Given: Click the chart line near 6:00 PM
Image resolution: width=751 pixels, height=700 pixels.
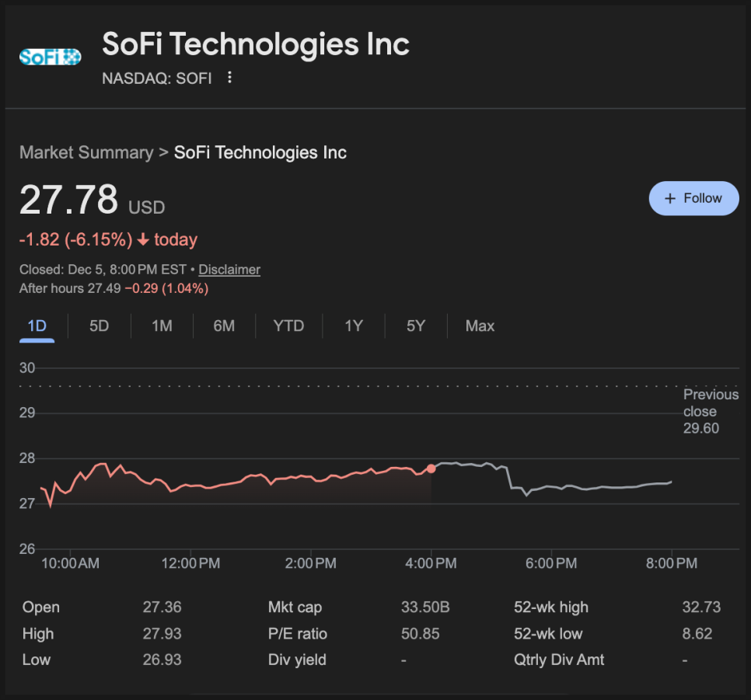Looking at the screenshot, I should coord(550,487).
